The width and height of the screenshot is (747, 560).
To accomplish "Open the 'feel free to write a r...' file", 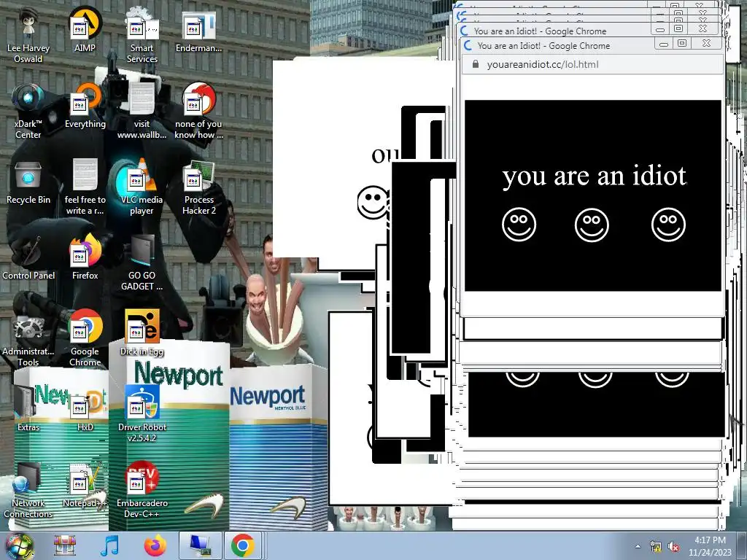I will [85, 187].
